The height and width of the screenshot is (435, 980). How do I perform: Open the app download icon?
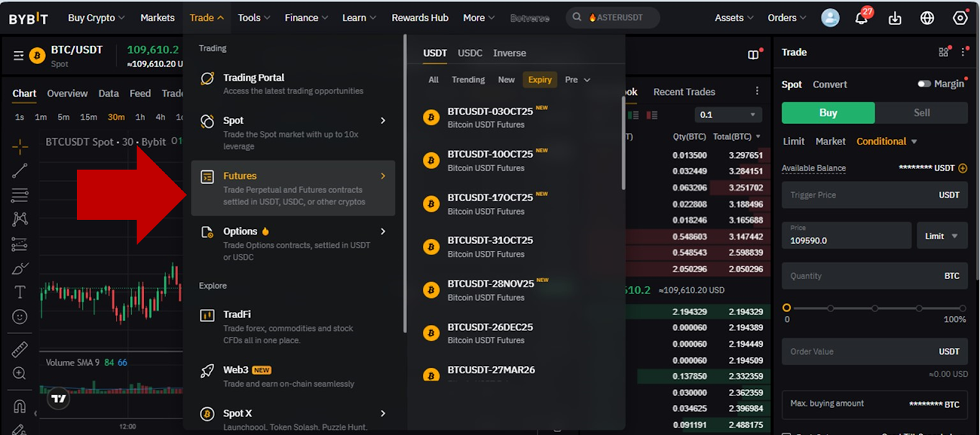click(895, 18)
